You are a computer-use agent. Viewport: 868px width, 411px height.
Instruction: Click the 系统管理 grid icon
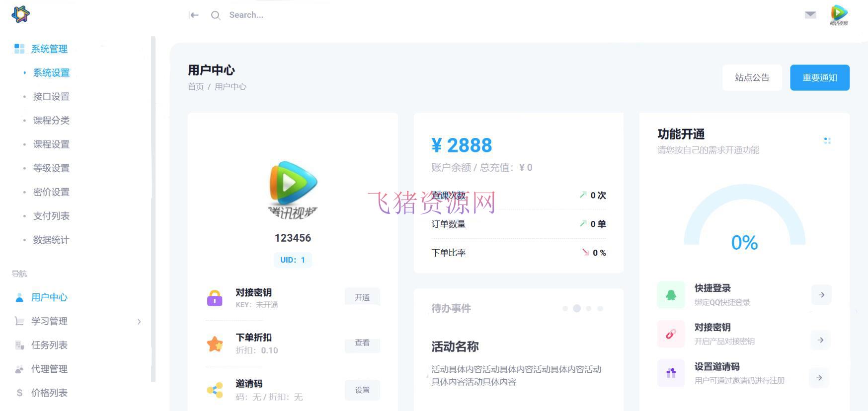point(19,49)
